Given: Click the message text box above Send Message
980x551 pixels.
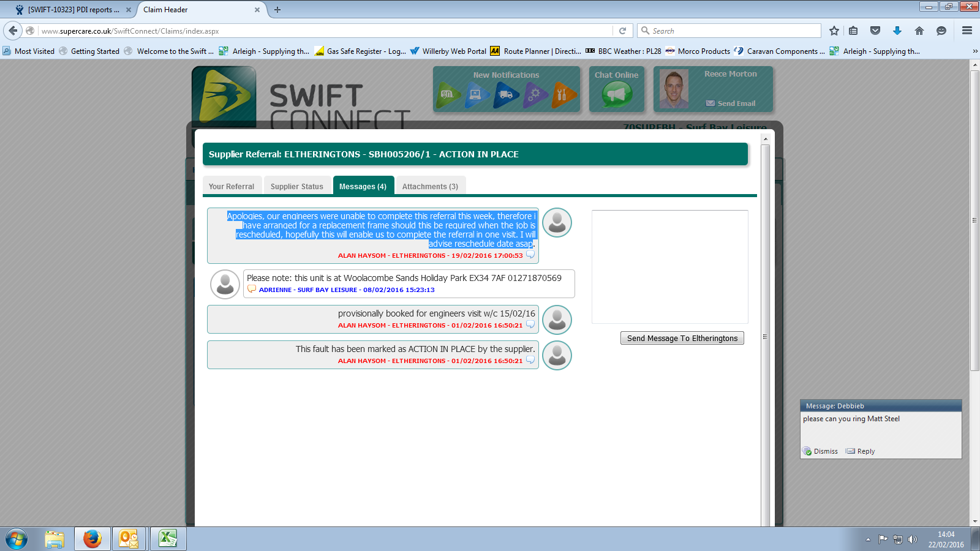Looking at the screenshot, I should click(x=670, y=267).
